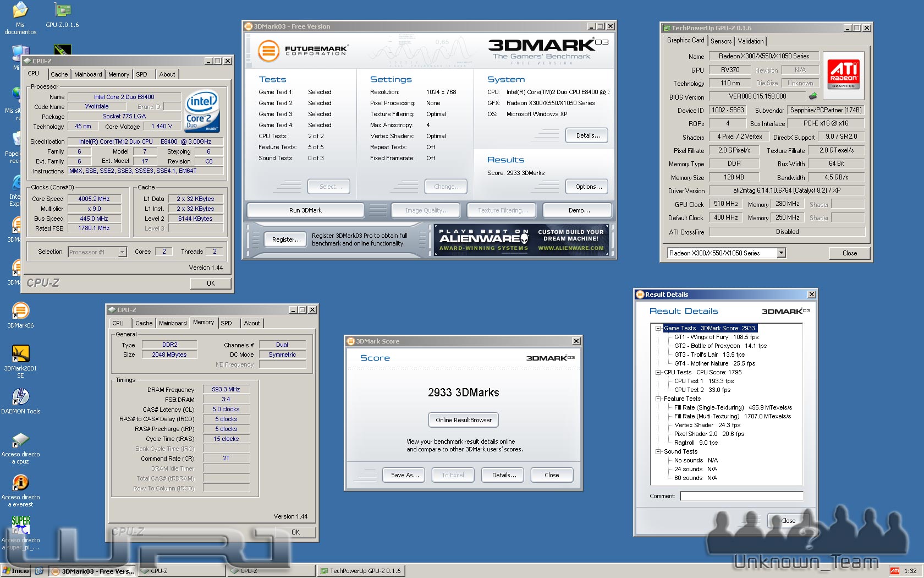Open CPU tab in Memory CPU-Z window
Viewport: 924px width, 578px height.
click(118, 323)
